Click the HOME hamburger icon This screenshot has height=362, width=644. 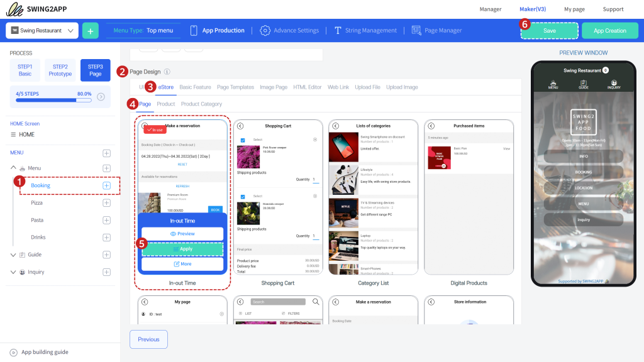(x=13, y=134)
